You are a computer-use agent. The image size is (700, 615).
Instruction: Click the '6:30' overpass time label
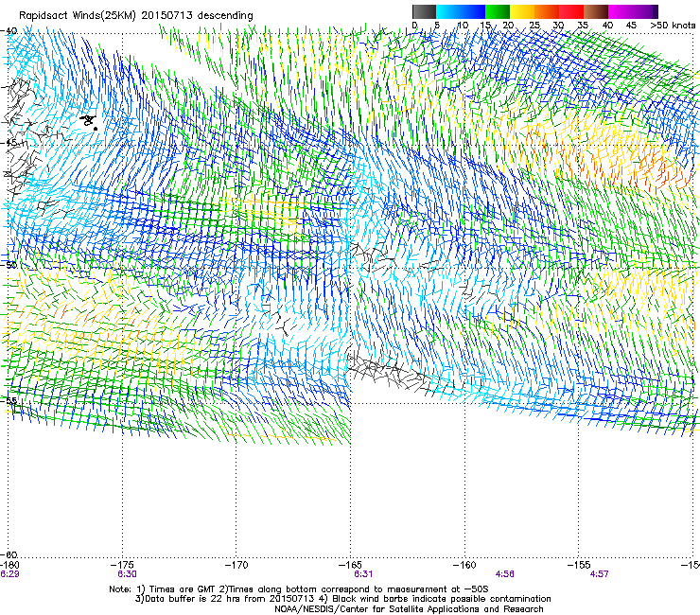point(127,574)
